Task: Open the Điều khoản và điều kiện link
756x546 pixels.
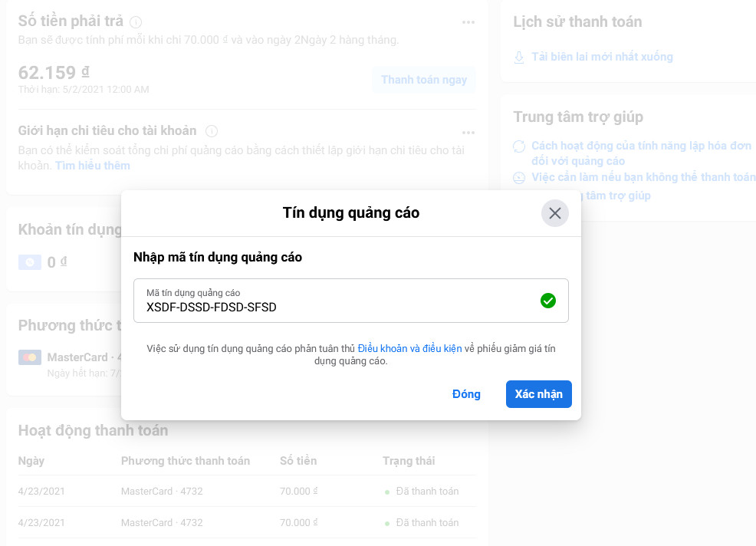Action: 410,348
